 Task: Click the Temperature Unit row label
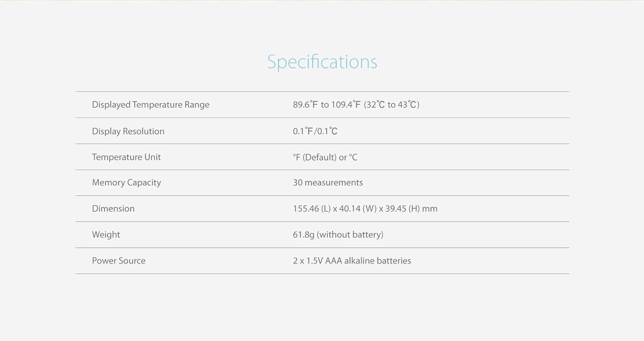[x=126, y=157]
